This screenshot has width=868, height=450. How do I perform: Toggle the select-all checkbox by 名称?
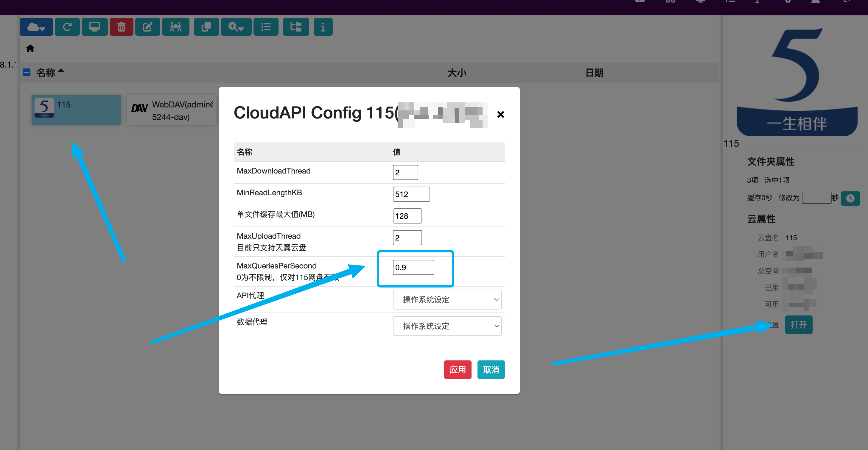27,72
